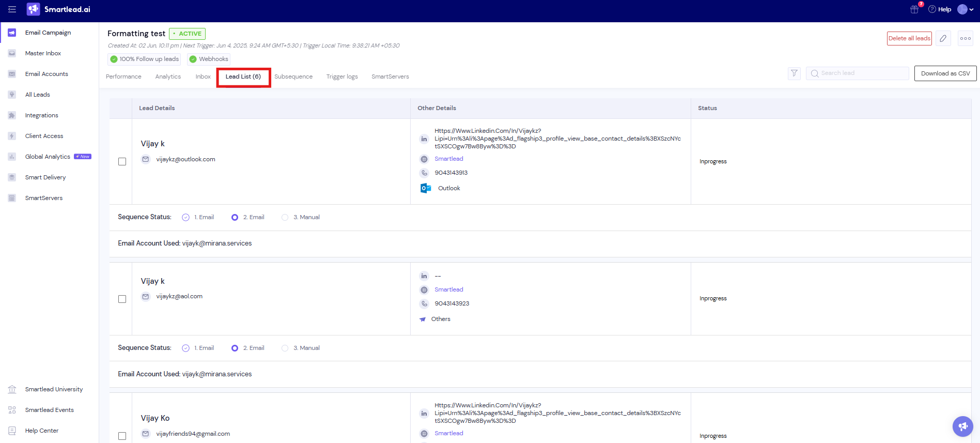Viewport: 980px width, 443px height.
Task: Switch to the Subsequence tab
Action: coord(293,77)
